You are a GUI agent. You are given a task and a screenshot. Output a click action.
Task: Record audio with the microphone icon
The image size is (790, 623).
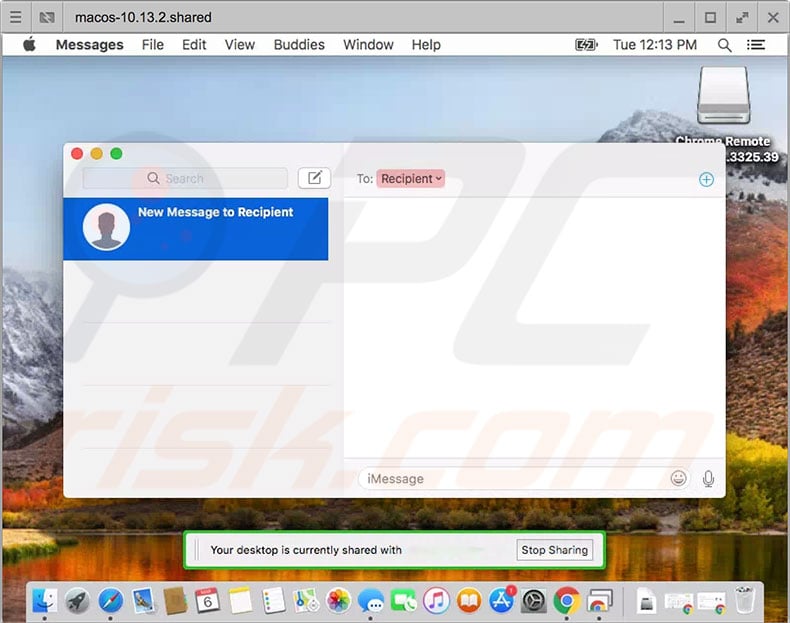(x=708, y=478)
